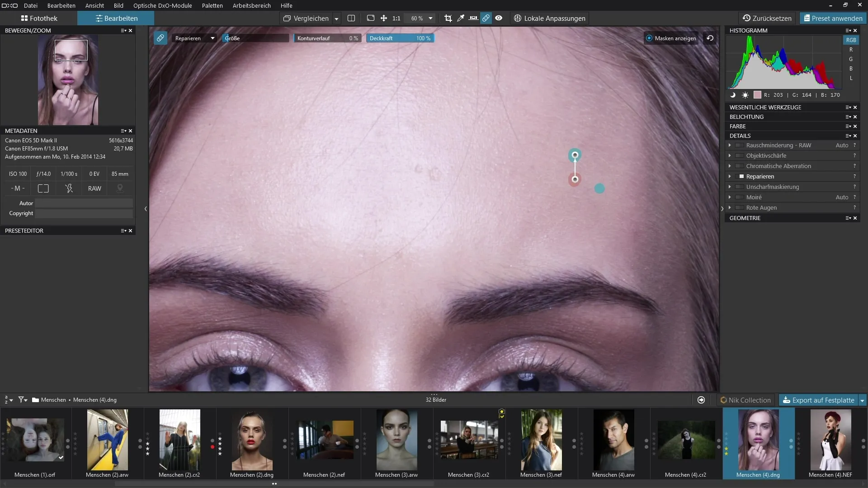Screen dimensions: 868x488
Task: Open the Paletten menu
Action: tap(212, 5)
